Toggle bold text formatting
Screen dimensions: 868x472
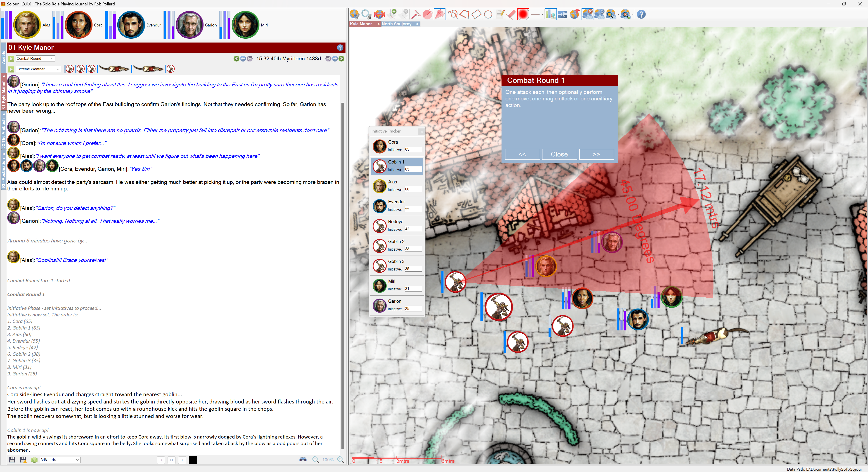coord(172,460)
